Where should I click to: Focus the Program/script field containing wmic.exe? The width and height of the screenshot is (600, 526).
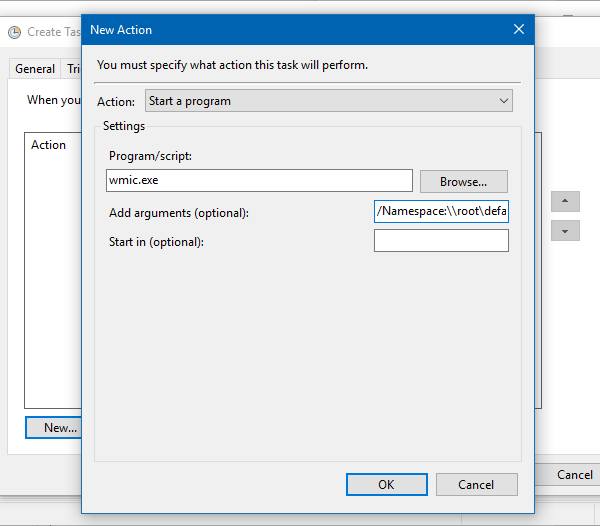[x=259, y=181]
